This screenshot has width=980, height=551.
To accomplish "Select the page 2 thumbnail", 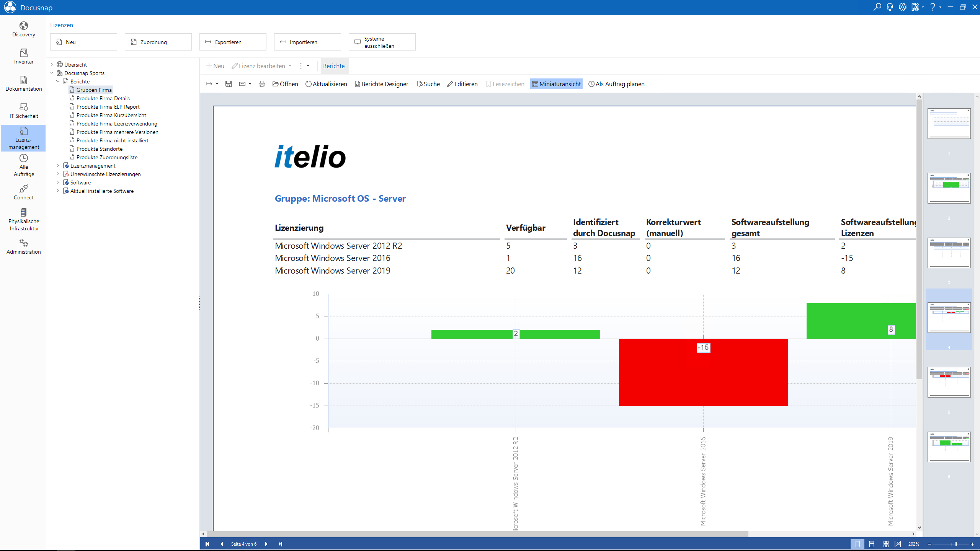I will (x=949, y=188).
